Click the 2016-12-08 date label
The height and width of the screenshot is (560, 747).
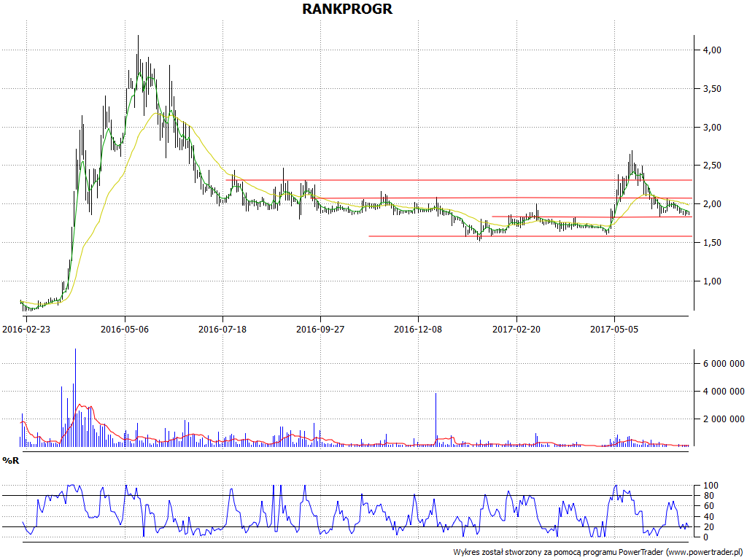[x=418, y=329]
